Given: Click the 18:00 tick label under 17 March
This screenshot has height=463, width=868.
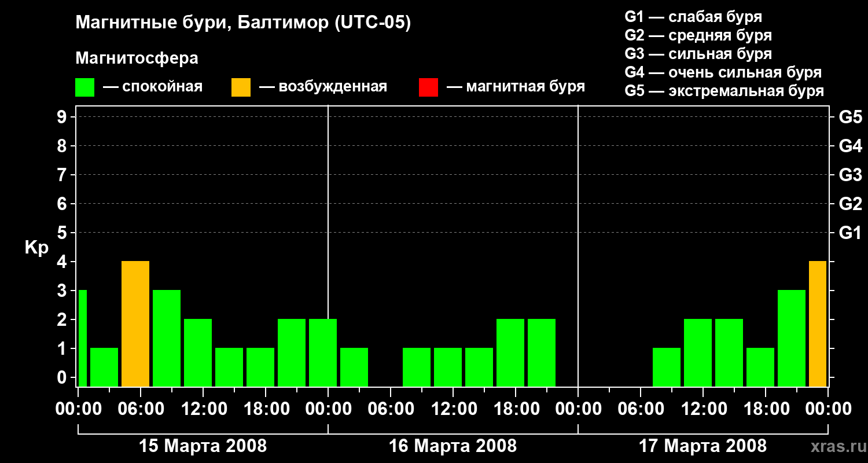Looking at the screenshot, I should [x=766, y=409].
